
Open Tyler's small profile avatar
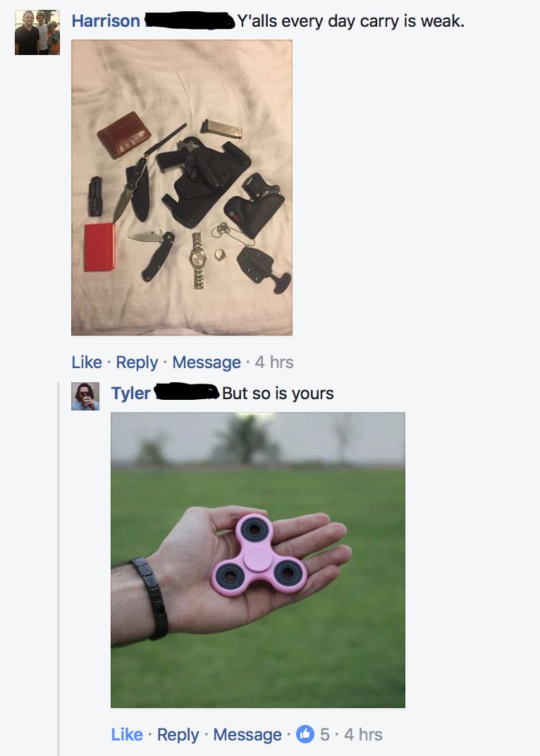coord(85,396)
